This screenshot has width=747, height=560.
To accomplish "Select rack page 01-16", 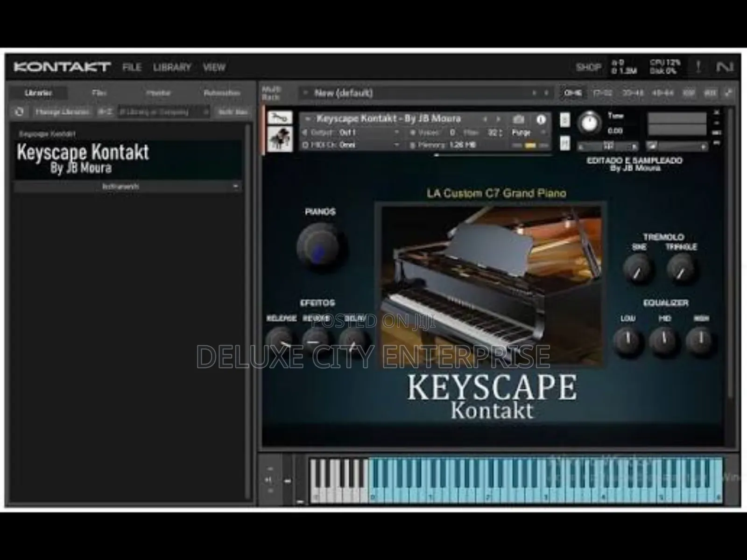I will point(573,93).
